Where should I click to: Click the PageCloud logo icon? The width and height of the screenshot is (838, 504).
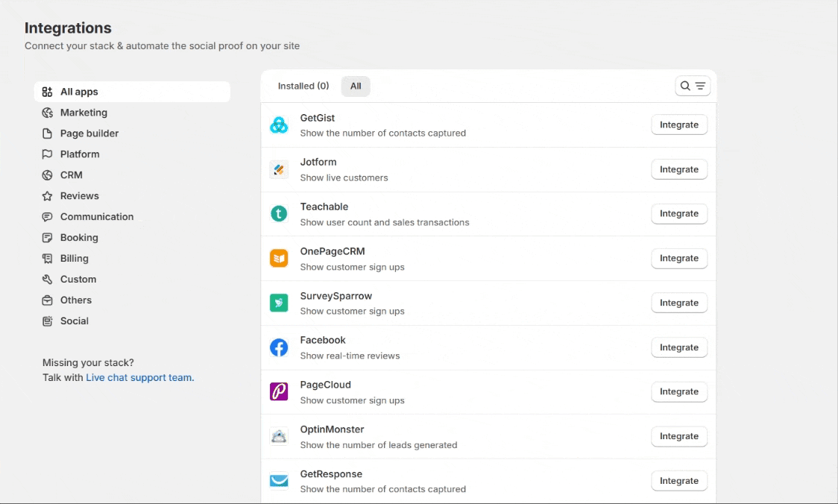tap(278, 391)
